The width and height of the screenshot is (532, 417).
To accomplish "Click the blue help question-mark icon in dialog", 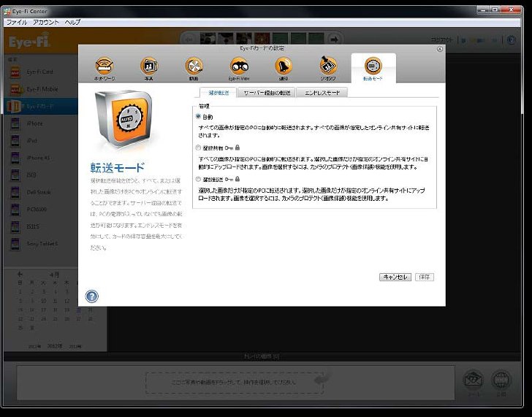I will coord(91,297).
